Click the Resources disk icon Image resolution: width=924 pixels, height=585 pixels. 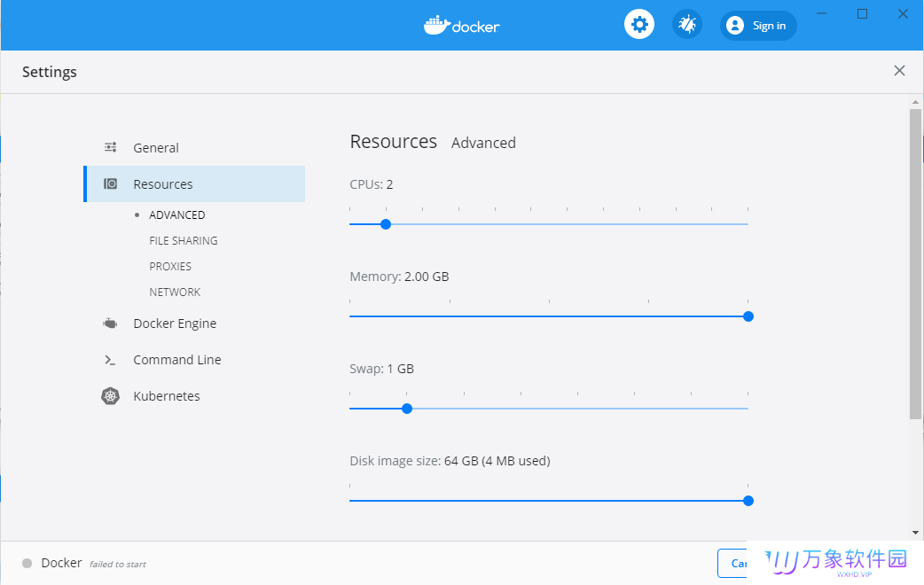[x=110, y=183]
